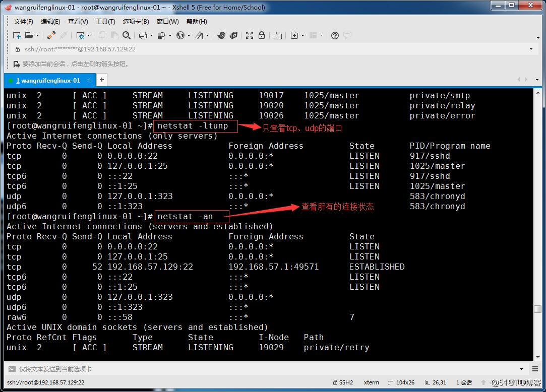Image resolution: width=546 pixels, height=392 pixels.
Task: Click the Copy toolbar icon
Action: click(x=102, y=35)
